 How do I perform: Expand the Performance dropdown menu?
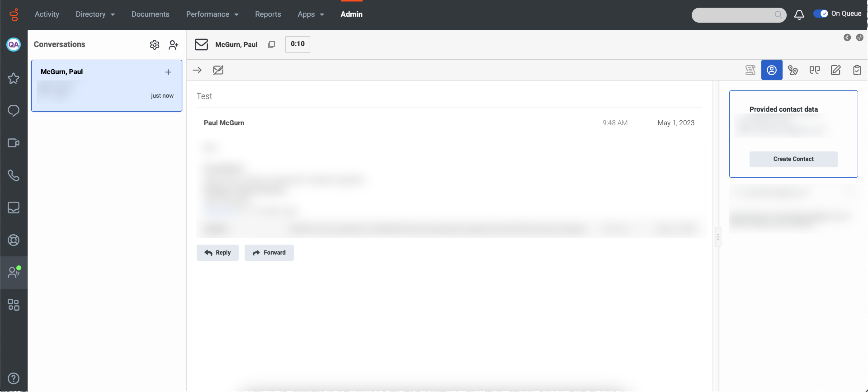click(x=212, y=14)
